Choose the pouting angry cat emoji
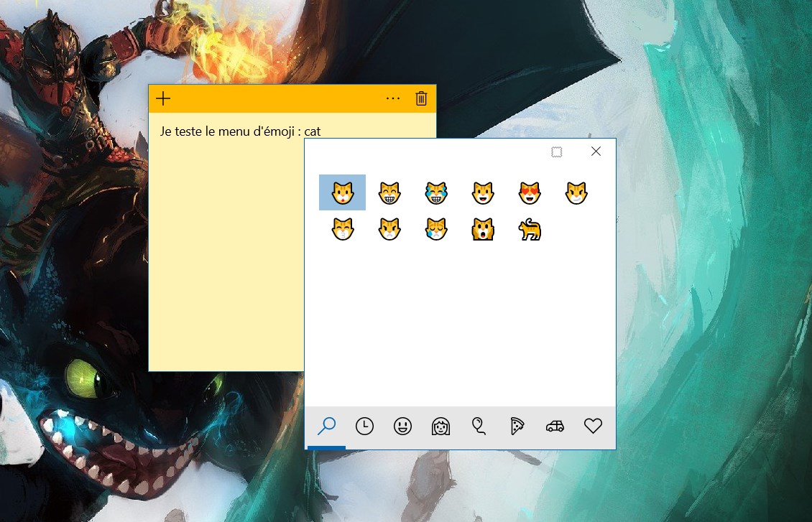The width and height of the screenshot is (812, 522). (389, 229)
